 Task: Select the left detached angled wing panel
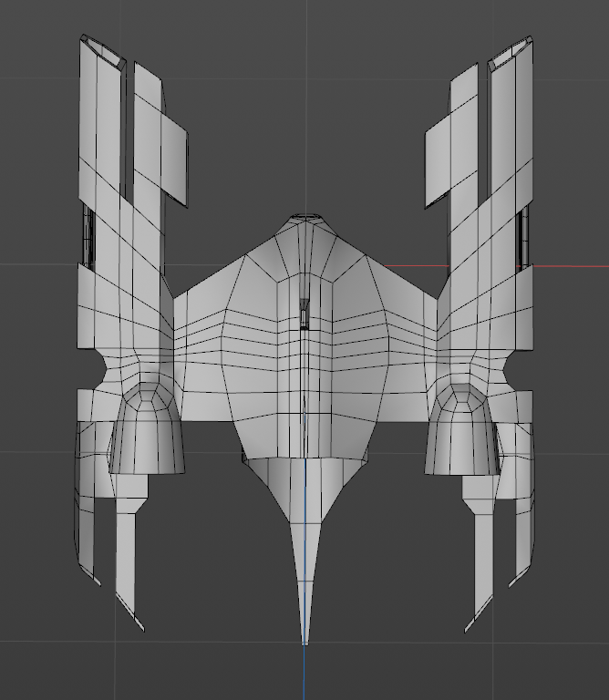click(x=174, y=160)
